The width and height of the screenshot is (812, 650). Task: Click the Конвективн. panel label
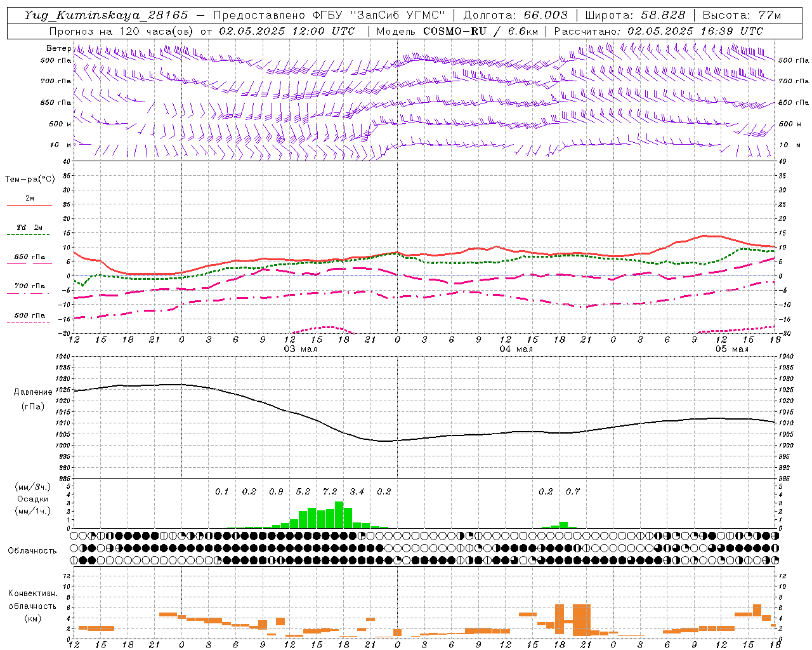pyautogui.click(x=32, y=594)
